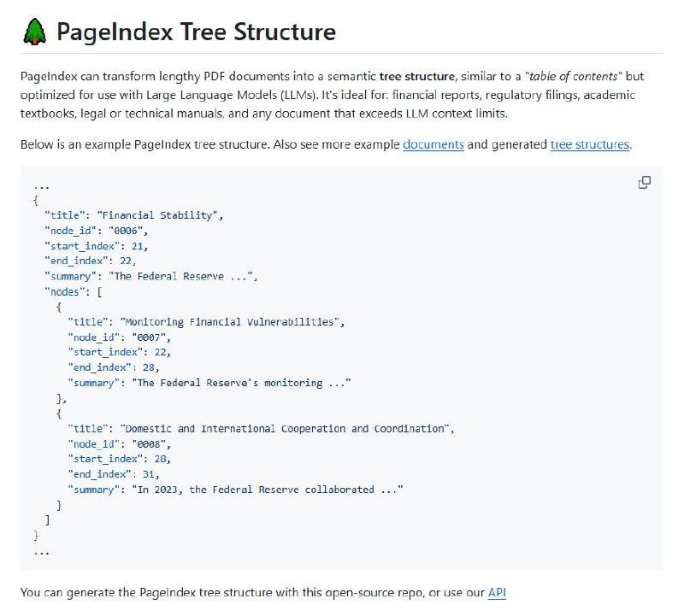Click the "nodes": [ line in code

[73, 292]
